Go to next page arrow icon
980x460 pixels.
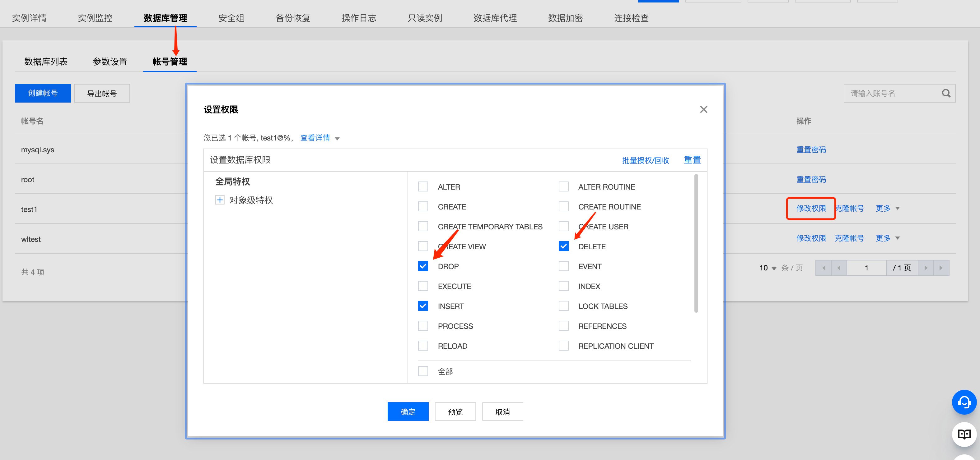pos(926,268)
